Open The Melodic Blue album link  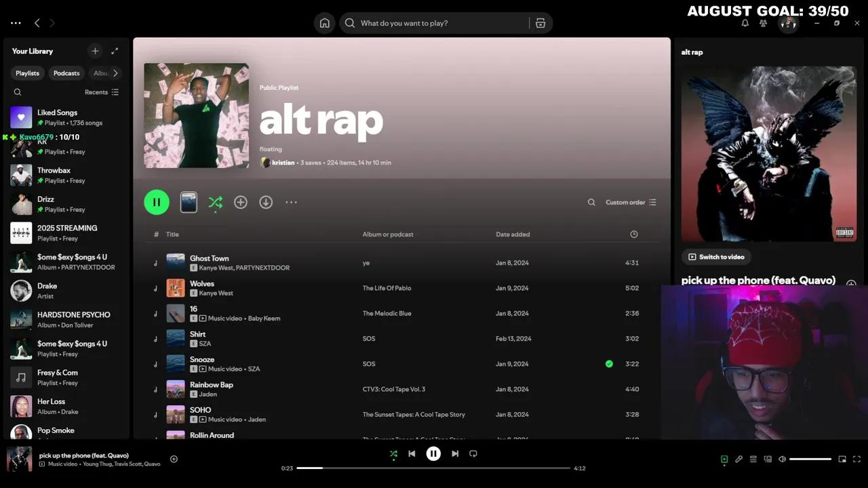point(387,313)
